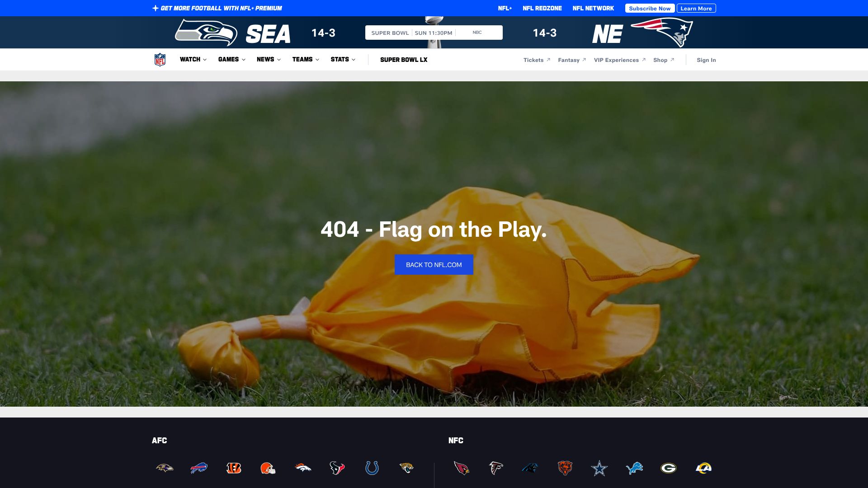
Task: Go to NFL RedZone in top bar
Action: pos(542,8)
